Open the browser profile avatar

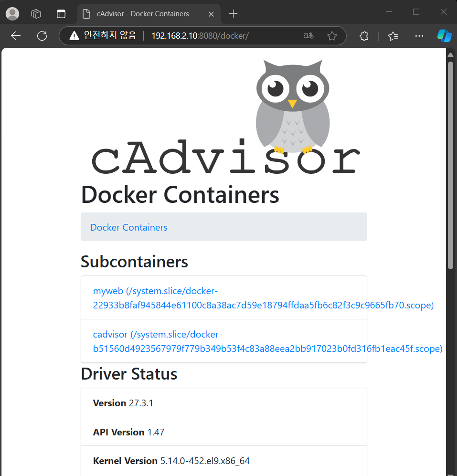tap(12, 14)
